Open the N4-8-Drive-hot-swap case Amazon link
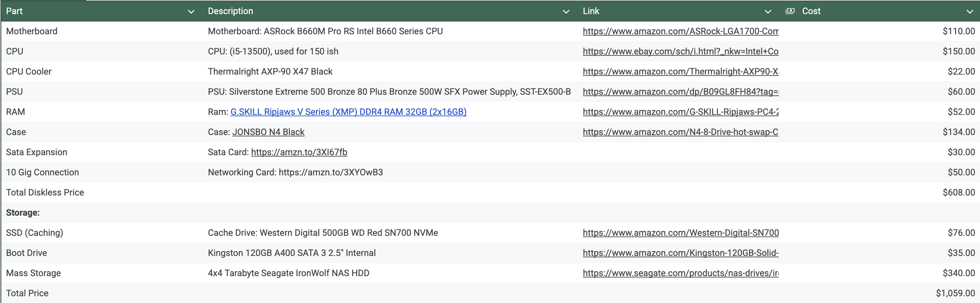980x303 pixels. pos(680,132)
